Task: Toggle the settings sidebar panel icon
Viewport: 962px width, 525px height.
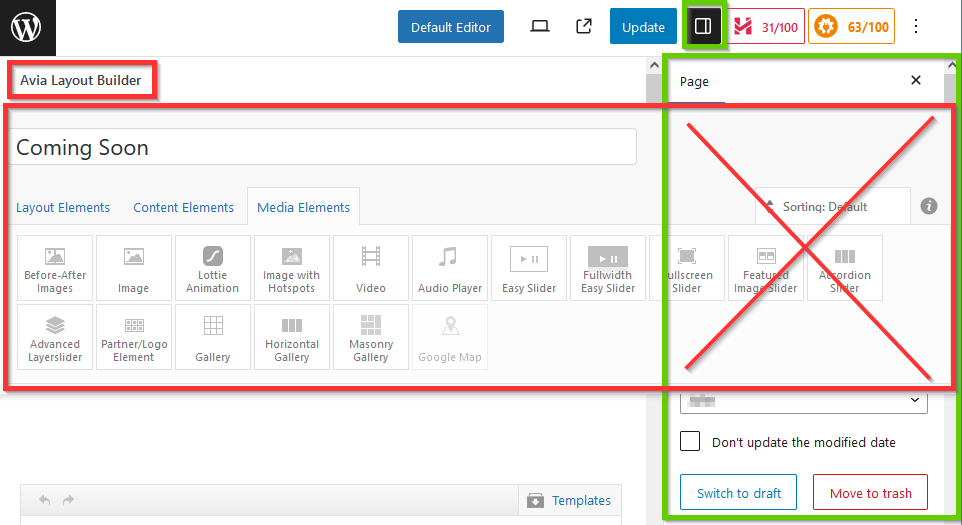Action: (703, 26)
